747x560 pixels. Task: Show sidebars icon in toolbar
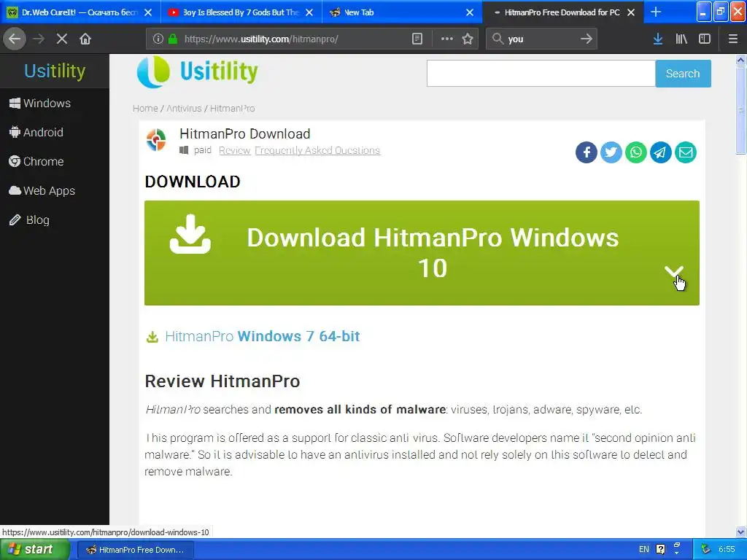click(x=705, y=39)
